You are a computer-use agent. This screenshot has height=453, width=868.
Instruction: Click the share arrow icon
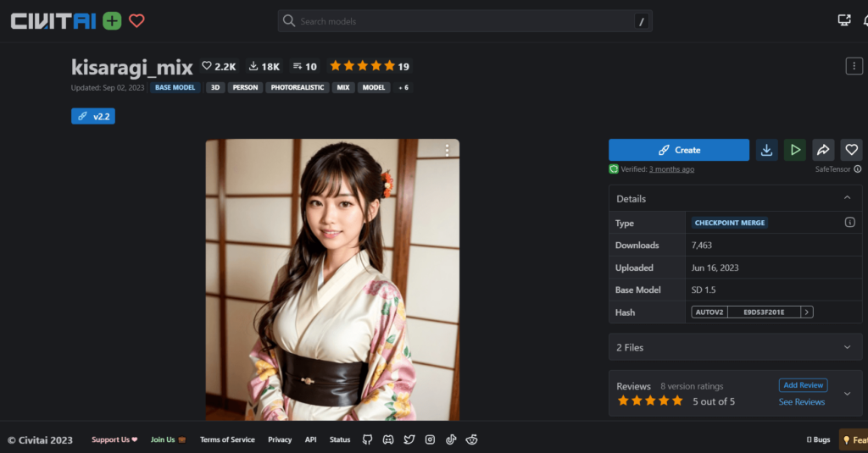pos(823,150)
